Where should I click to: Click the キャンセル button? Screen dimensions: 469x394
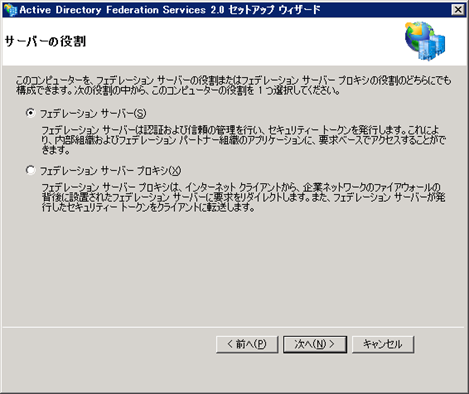(383, 344)
